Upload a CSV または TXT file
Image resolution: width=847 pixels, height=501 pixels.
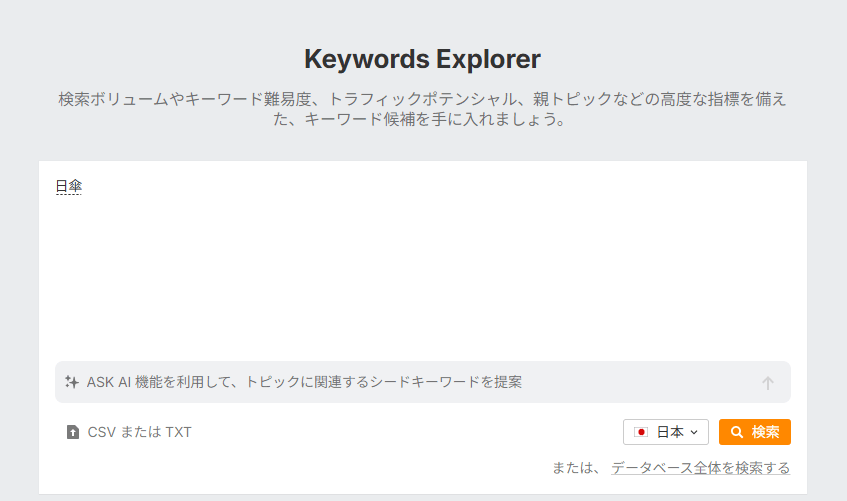129,432
